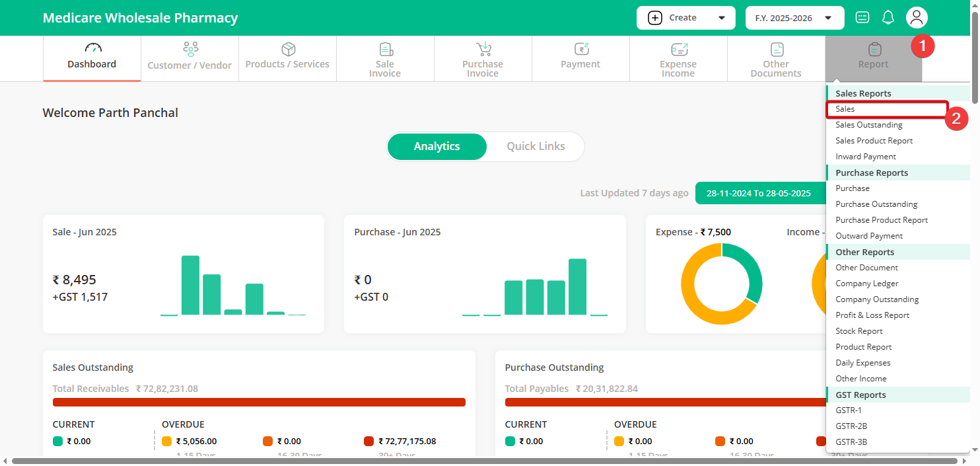This screenshot has width=980, height=466.
Task: Click the Purchase Invoice cart icon
Action: point(484,49)
